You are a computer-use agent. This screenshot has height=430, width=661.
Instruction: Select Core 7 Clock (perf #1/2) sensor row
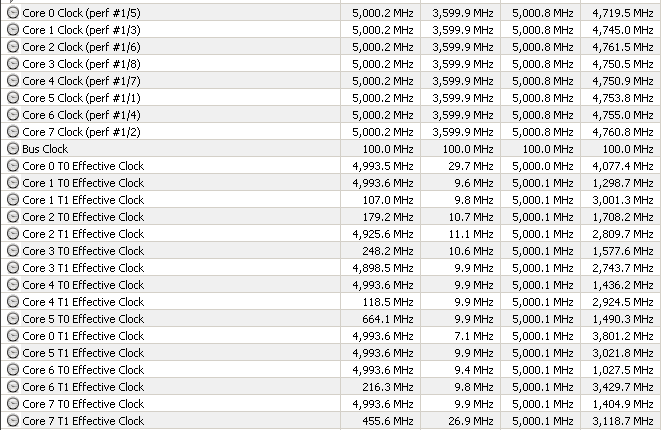[330, 132]
